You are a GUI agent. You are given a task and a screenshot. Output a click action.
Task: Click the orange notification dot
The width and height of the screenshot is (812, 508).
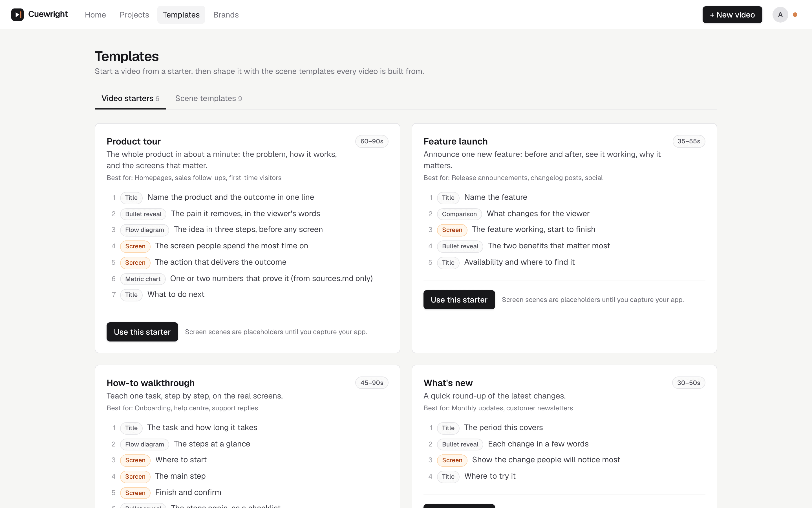point(795,14)
